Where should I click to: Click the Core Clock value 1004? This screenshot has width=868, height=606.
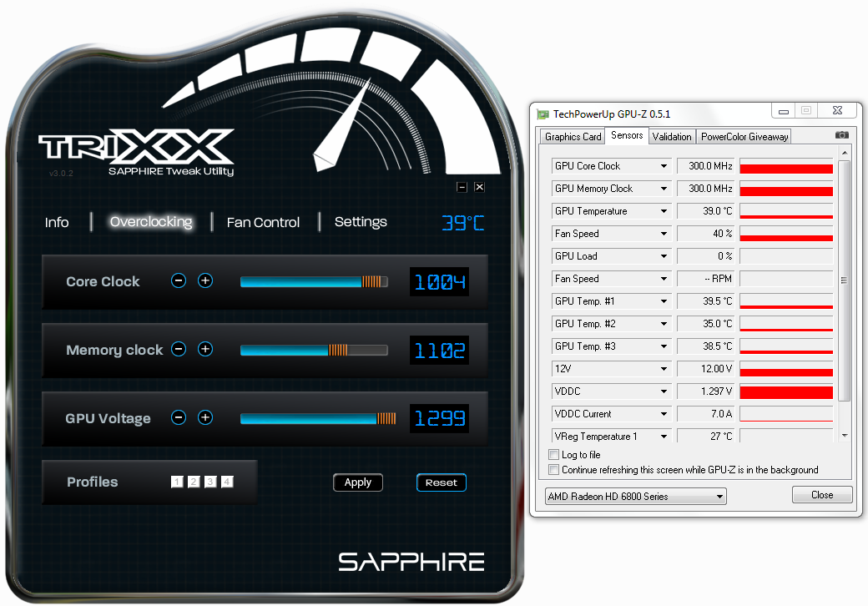click(440, 282)
